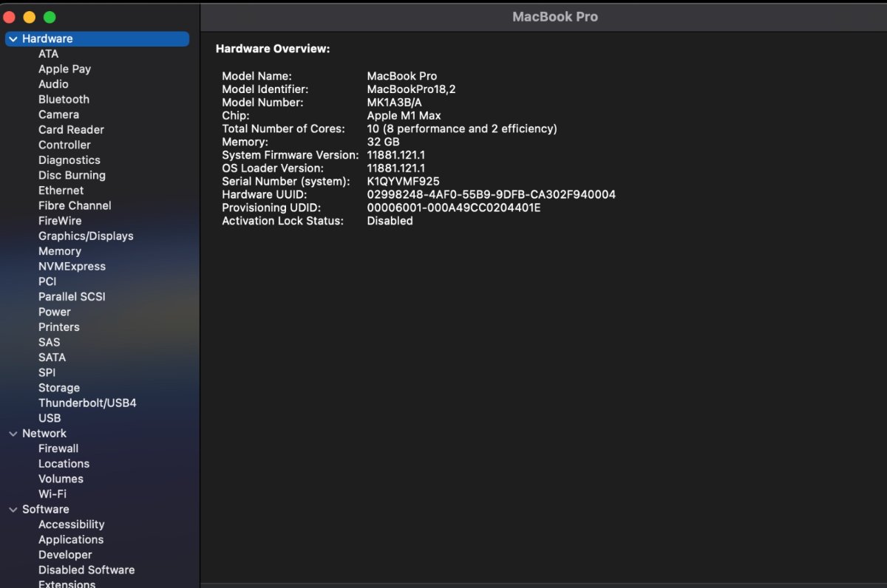Open the Card Reader entry
This screenshot has width=887, height=588.
tap(71, 129)
